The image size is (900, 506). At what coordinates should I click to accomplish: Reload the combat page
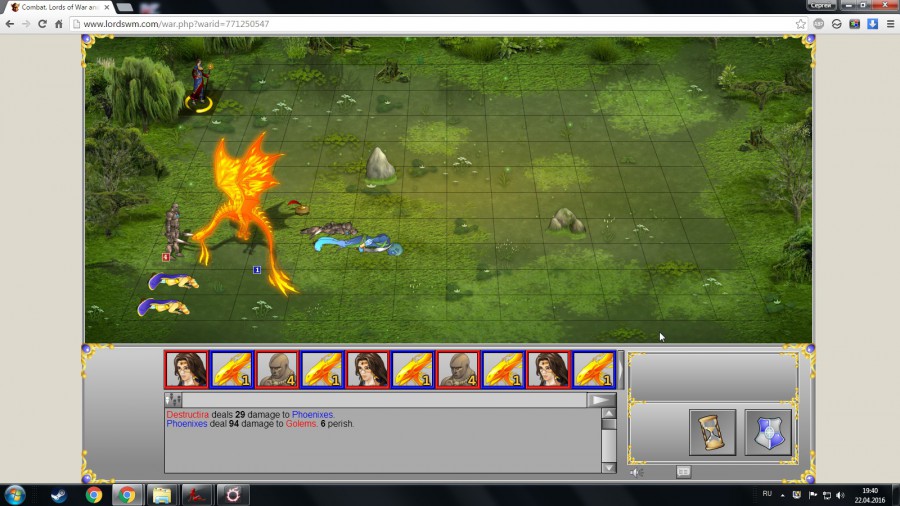click(x=42, y=24)
